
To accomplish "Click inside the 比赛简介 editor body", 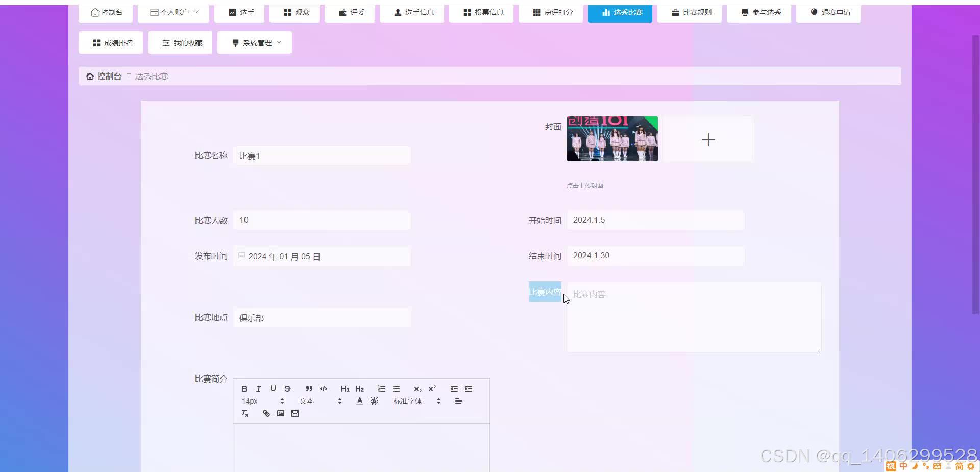I will pyautogui.click(x=361, y=448).
